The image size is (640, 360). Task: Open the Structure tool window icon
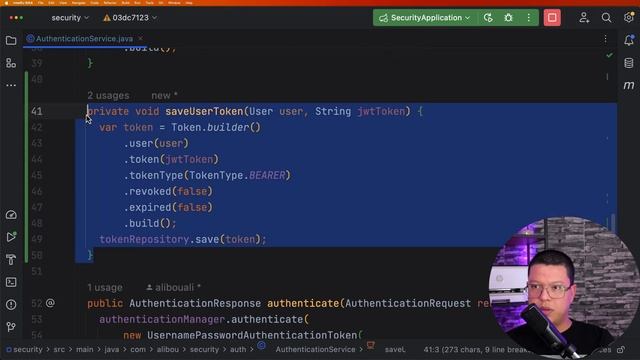tap(11, 63)
